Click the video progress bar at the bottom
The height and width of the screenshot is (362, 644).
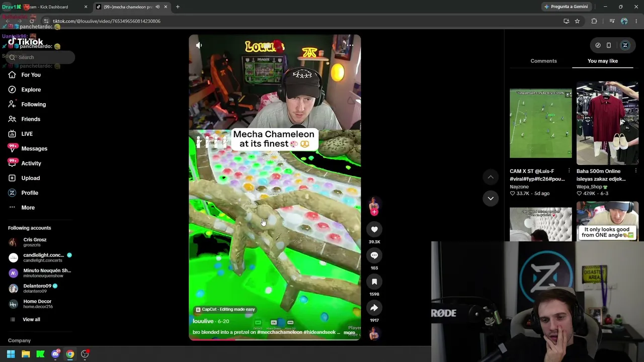[x=275, y=339]
